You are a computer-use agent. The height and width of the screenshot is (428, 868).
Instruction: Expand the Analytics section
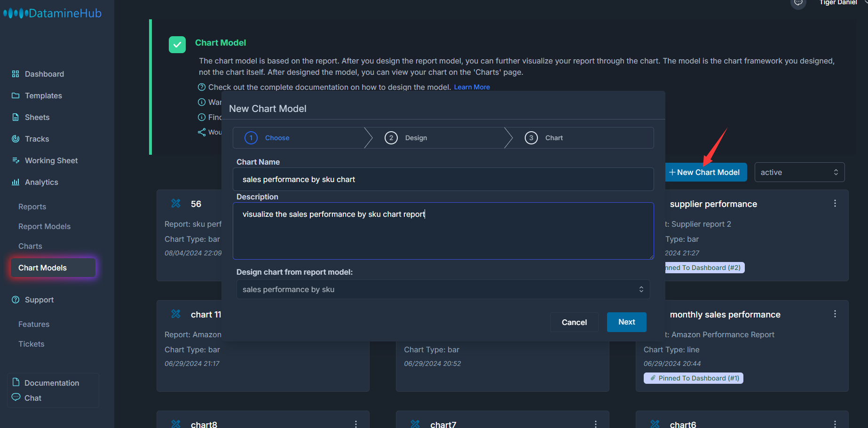click(x=41, y=182)
